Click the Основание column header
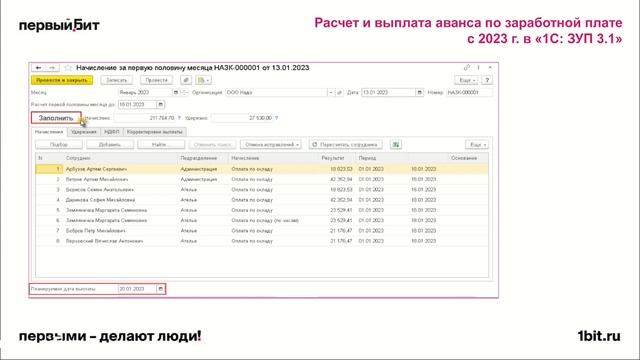 [x=464, y=158]
